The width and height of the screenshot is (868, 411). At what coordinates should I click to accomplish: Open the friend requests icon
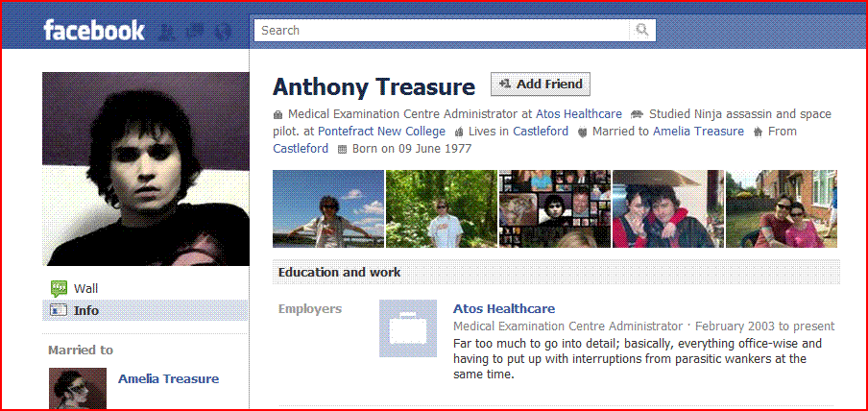coord(167,32)
